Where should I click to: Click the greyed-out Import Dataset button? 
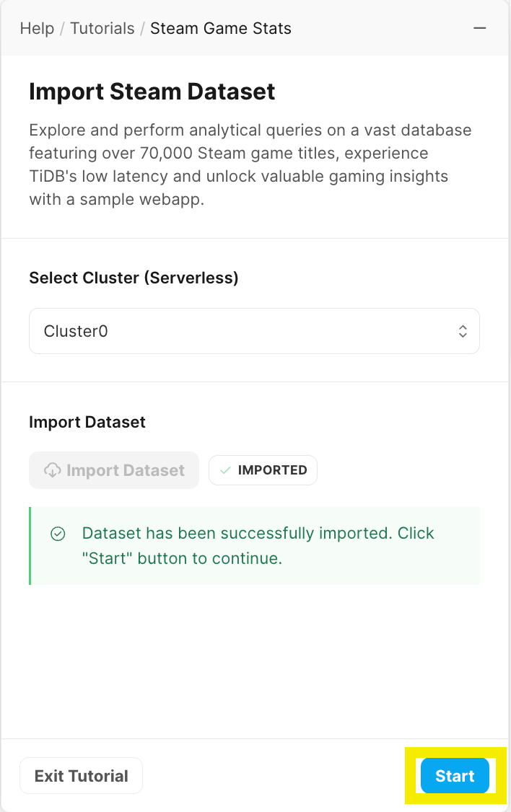[114, 470]
